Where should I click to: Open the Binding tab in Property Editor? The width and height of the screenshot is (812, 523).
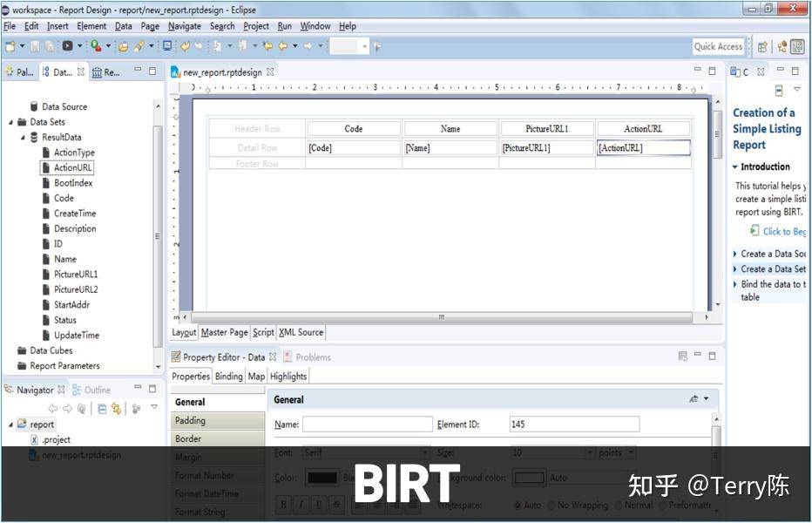[x=229, y=377]
